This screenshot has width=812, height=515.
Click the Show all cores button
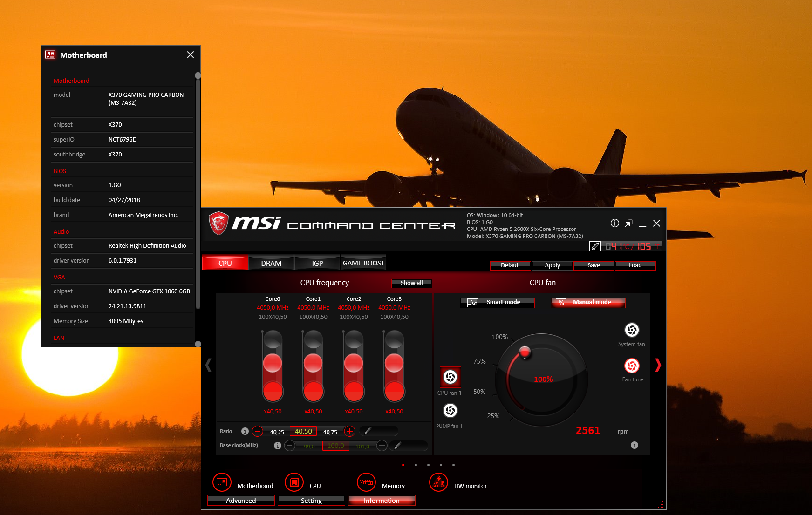pos(412,283)
